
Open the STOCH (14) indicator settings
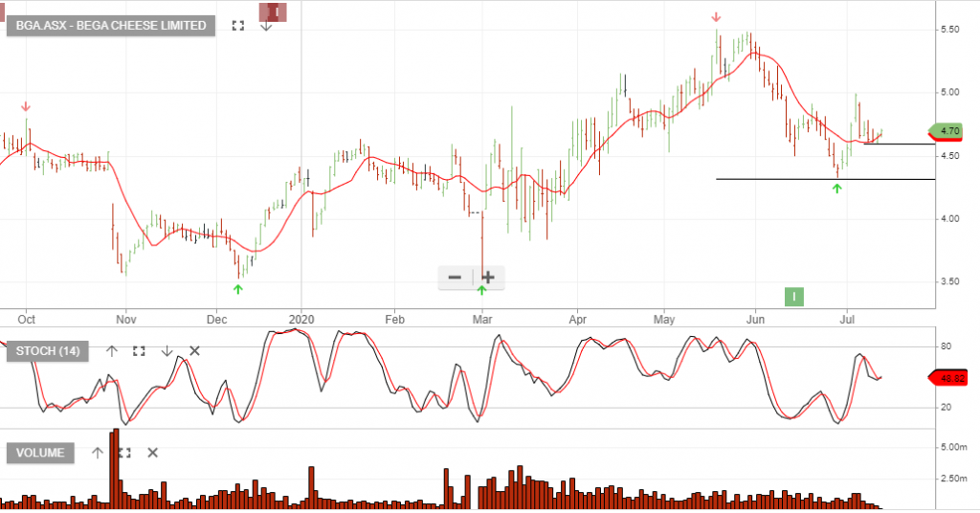(x=48, y=351)
